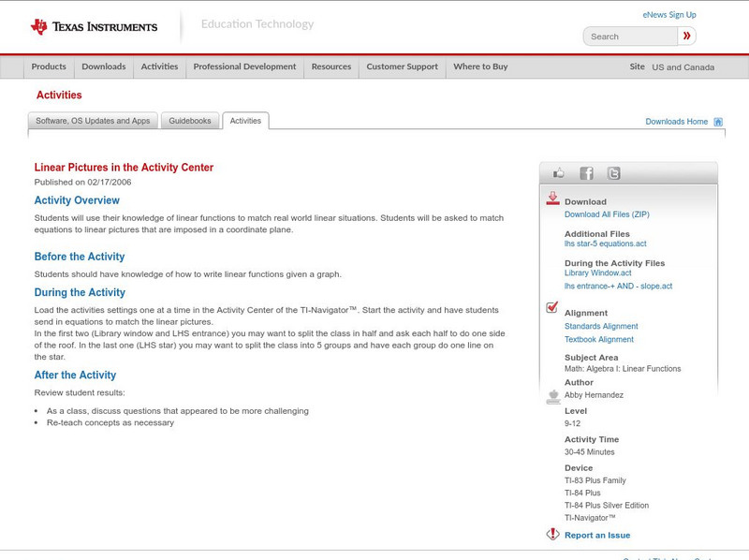
Task: Open the Professional Development menu
Action: pyautogui.click(x=244, y=67)
